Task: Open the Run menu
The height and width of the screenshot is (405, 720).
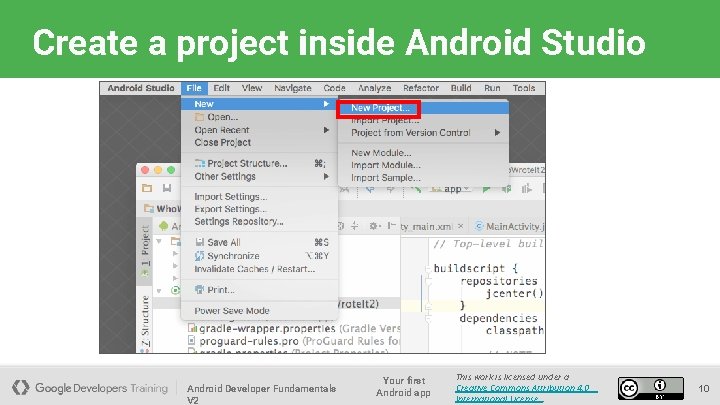Action: tap(492, 88)
